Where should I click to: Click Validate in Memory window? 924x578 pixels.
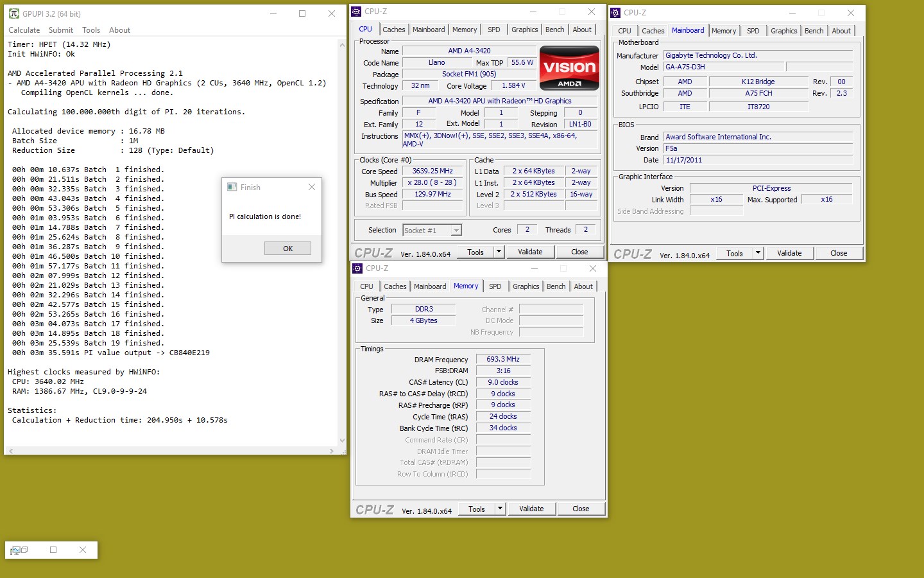point(531,509)
